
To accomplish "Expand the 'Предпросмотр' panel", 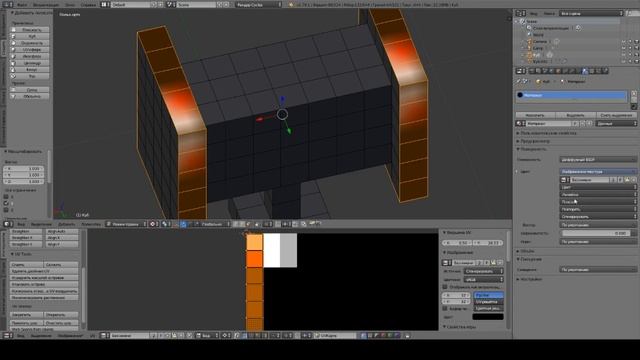I will coord(535,141).
